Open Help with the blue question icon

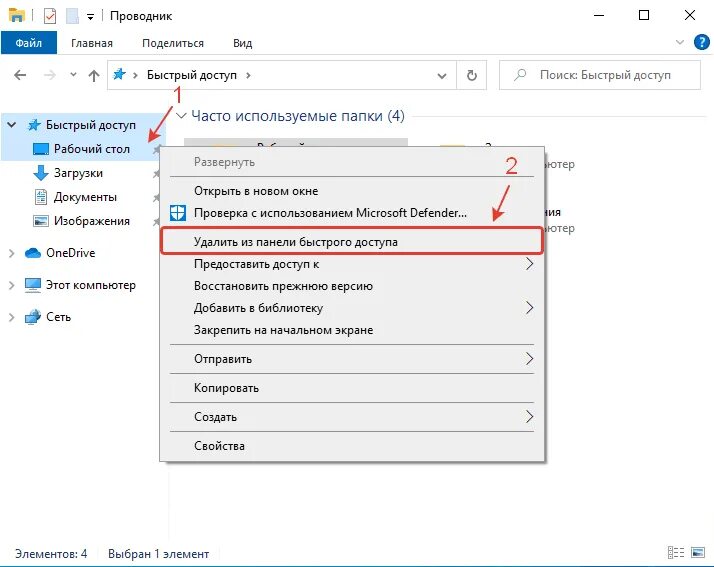point(701,42)
